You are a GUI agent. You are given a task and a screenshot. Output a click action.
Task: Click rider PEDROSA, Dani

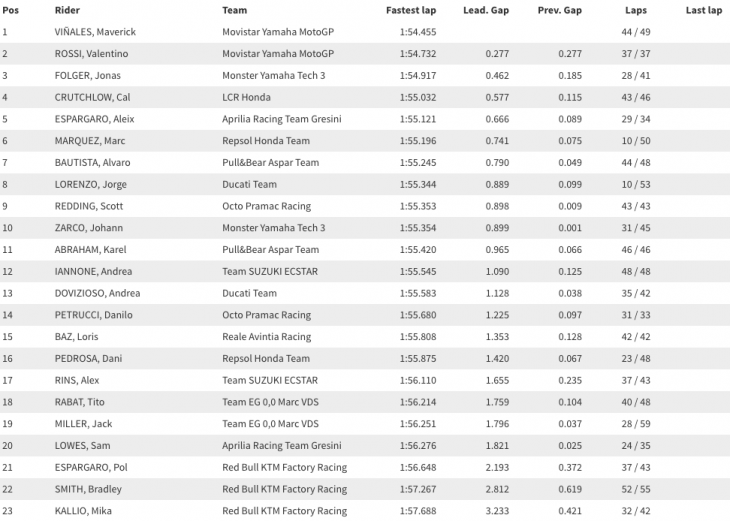tap(89, 359)
